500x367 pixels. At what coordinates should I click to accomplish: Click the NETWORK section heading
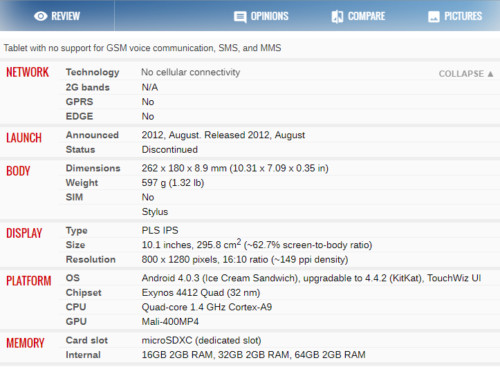(x=28, y=72)
